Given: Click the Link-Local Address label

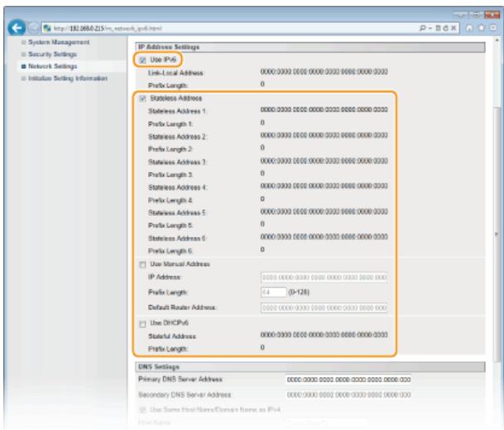Looking at the screenshot, I should [175, 73].
